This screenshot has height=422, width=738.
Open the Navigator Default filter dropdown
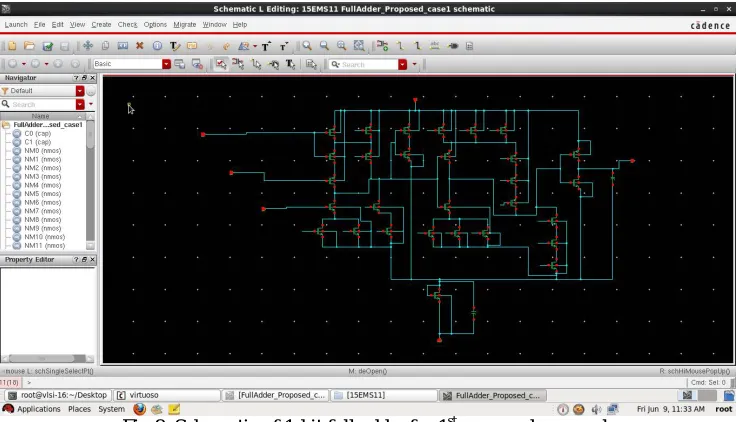[80, 91]
